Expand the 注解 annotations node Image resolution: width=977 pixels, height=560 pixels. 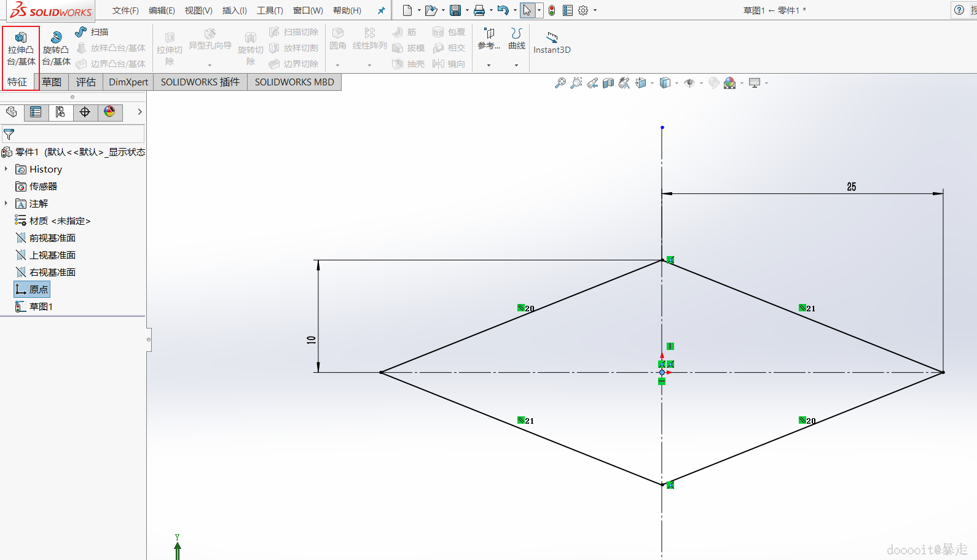coord(6,203)
